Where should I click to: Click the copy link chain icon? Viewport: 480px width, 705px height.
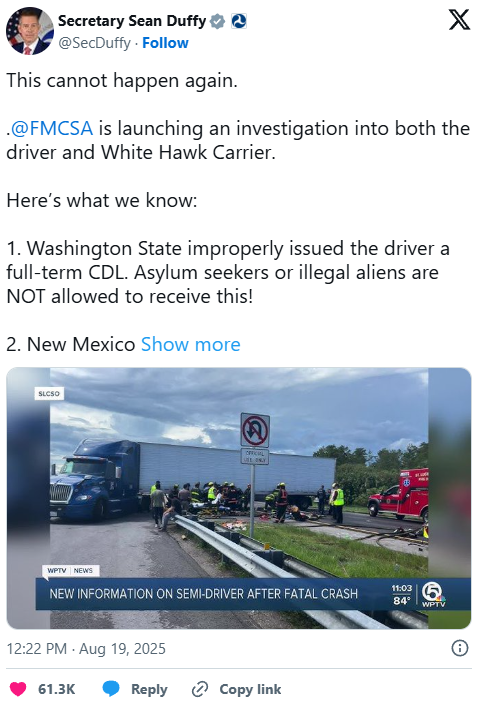pos(200,689)
